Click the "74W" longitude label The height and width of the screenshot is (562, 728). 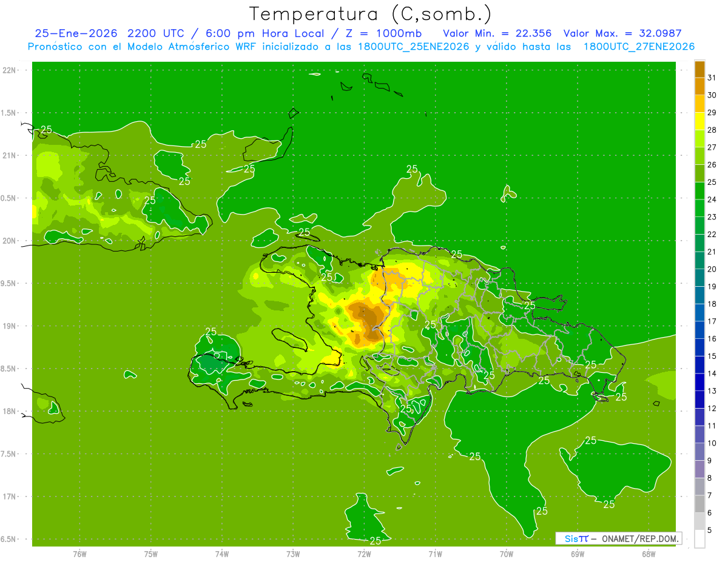pyautogui.click(x=222, y=554)
